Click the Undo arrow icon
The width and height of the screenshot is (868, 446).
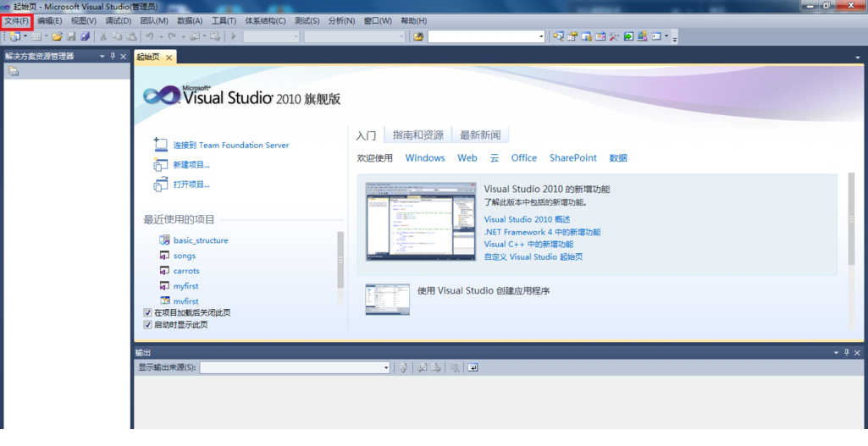(x=149, y=36)
